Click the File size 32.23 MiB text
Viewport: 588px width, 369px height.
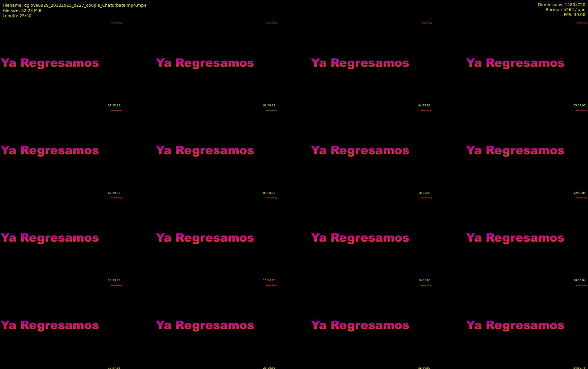[22, 10]
